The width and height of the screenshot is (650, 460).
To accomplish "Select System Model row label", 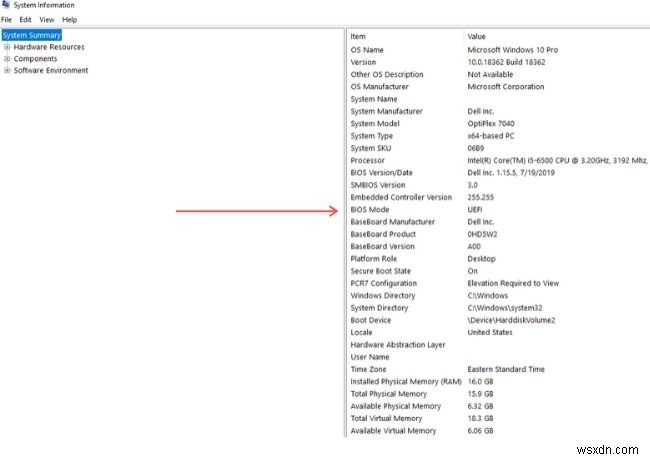I will (x=375, y=123).
